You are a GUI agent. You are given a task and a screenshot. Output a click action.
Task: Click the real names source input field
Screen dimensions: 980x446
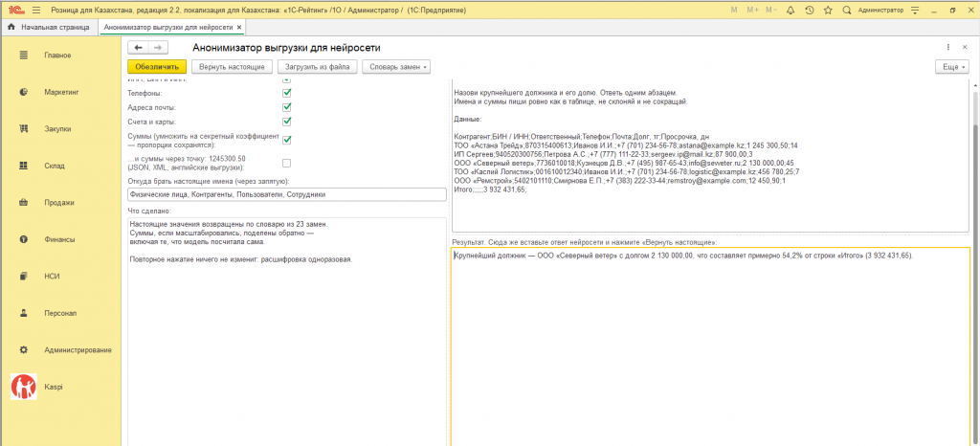click(x=287, y=194)
